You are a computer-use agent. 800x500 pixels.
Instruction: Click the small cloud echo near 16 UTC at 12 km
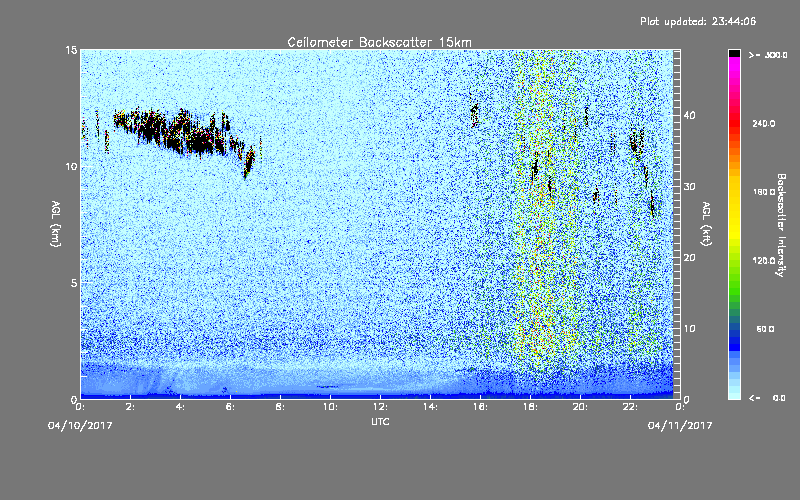click(474, 114)
